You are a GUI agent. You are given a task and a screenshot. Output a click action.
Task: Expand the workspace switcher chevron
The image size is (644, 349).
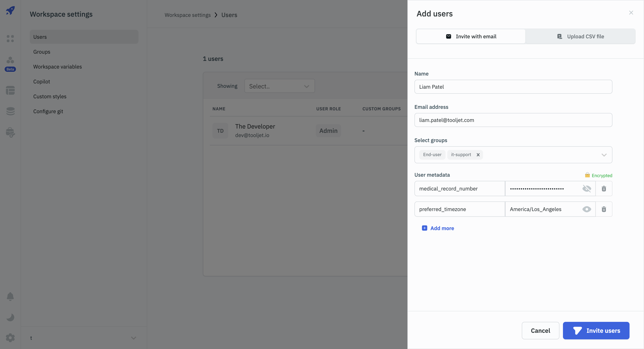click(133, 338)
